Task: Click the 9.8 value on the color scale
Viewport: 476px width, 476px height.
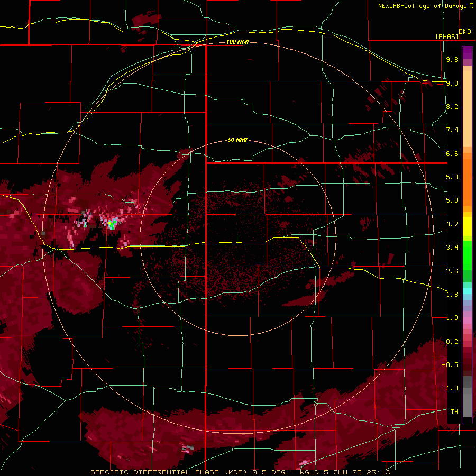Action: [452, 59]
